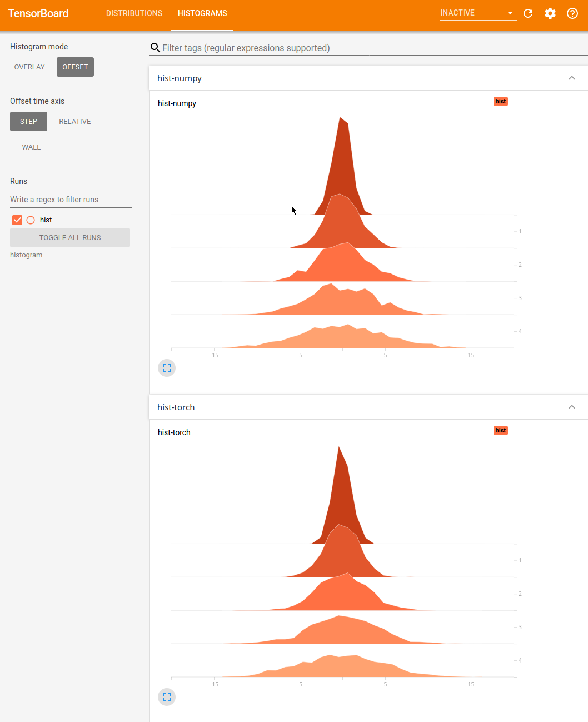The width and height of the screenshot is (588, 722).
Task: Expand the hist-torch chart to fullscreen
Action: [x=166, y=696]
